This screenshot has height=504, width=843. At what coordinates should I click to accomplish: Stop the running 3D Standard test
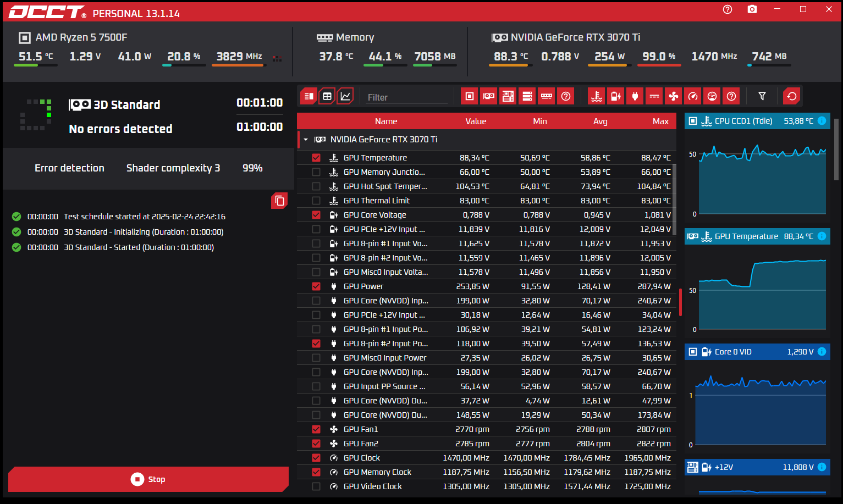coord(148,479)
